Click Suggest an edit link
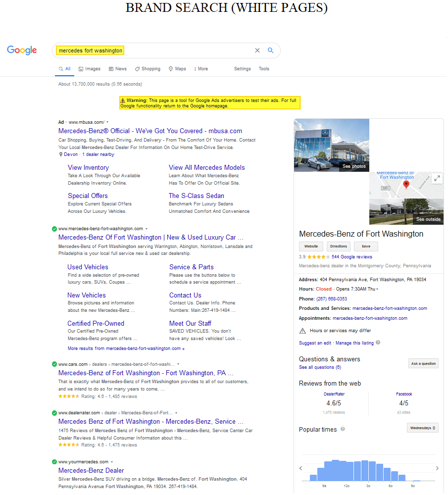The height and width of the screenshot is (495, 448). pos(315,344)
